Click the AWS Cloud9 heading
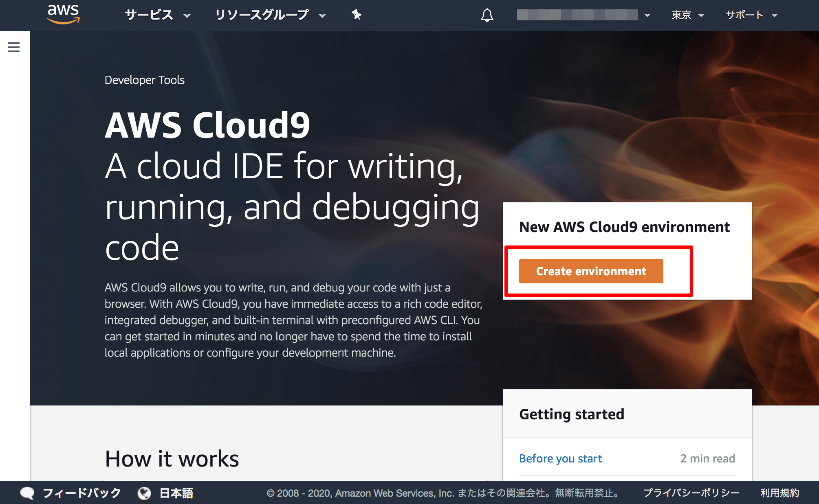 point(207,125)
